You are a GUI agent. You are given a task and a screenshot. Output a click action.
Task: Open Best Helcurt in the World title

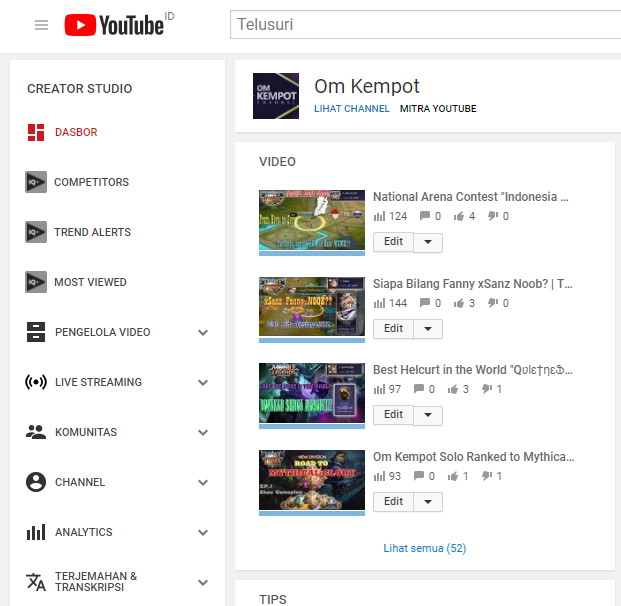pyautogui.click(x=472, y=370)
